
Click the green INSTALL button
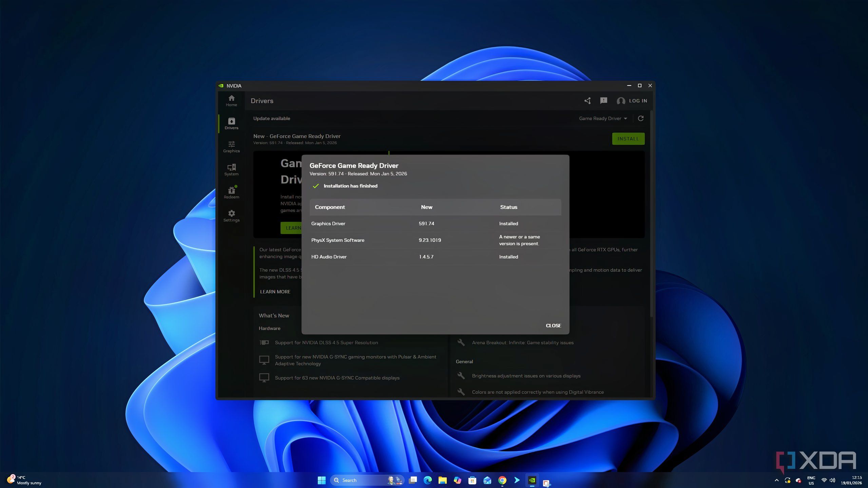(x=628, y=139)
